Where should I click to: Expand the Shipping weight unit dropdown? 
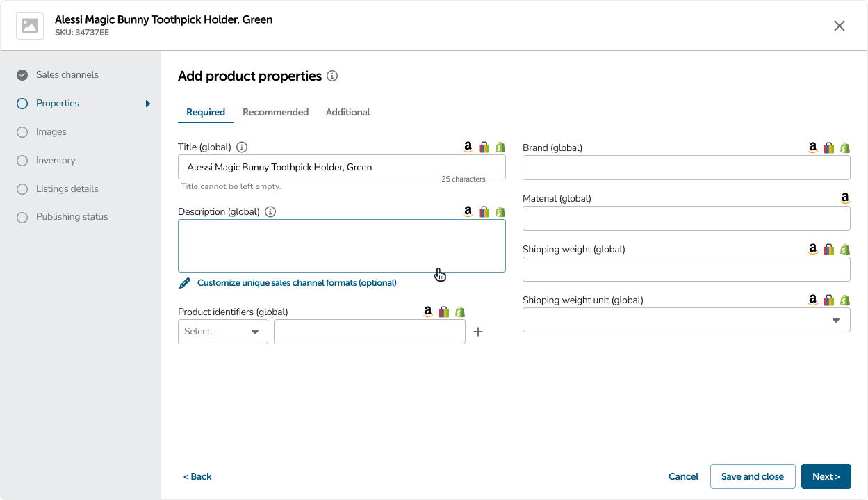[x=686, y=320]
